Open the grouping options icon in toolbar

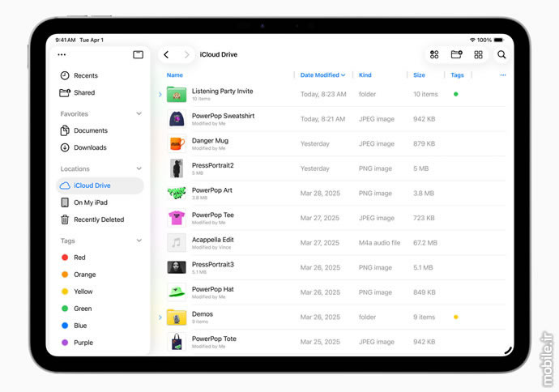(x=434, y=54)
